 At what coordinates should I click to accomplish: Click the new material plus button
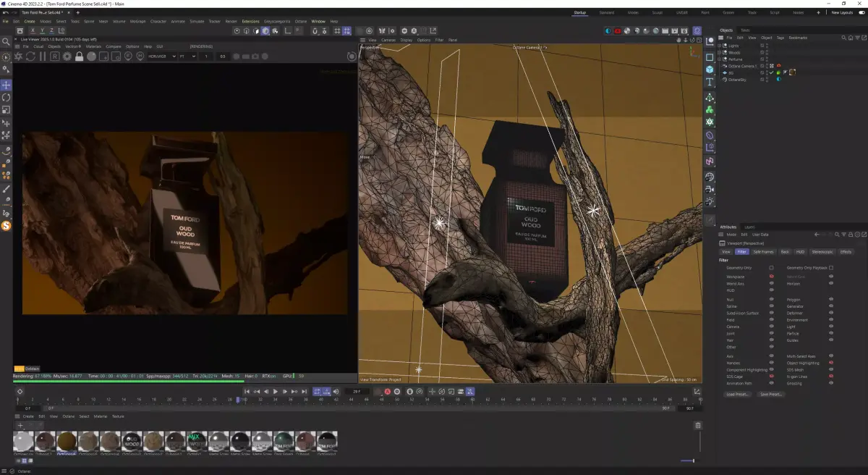click(20, 425)
